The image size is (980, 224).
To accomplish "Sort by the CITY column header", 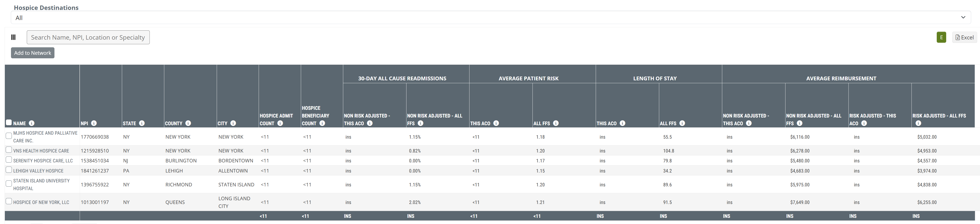I will pyautogui.click(x=222, y=123).
